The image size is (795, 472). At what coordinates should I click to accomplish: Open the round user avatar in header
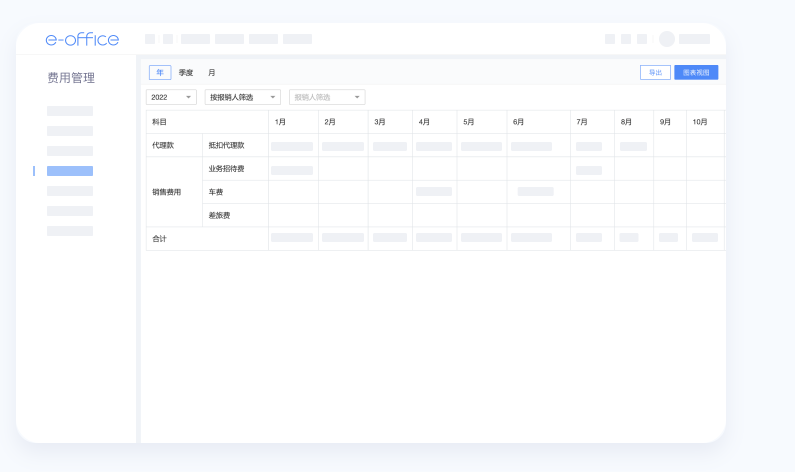click(x=666, y=39)
